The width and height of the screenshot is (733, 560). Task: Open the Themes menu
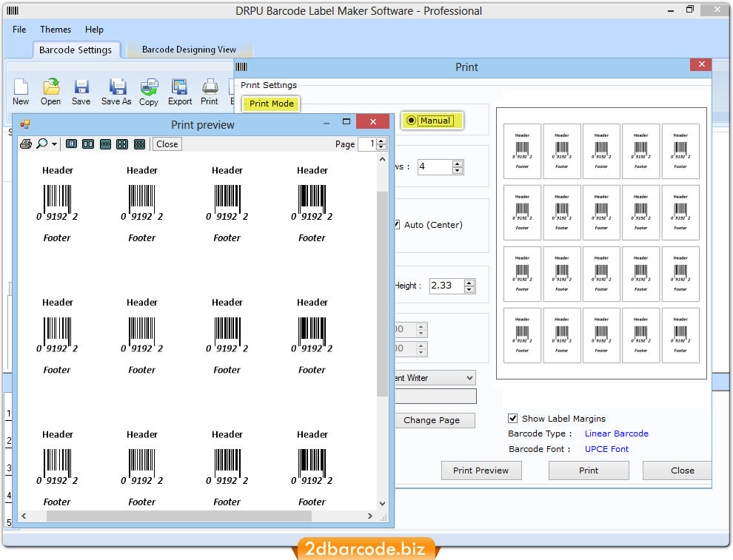coord(56,30)
